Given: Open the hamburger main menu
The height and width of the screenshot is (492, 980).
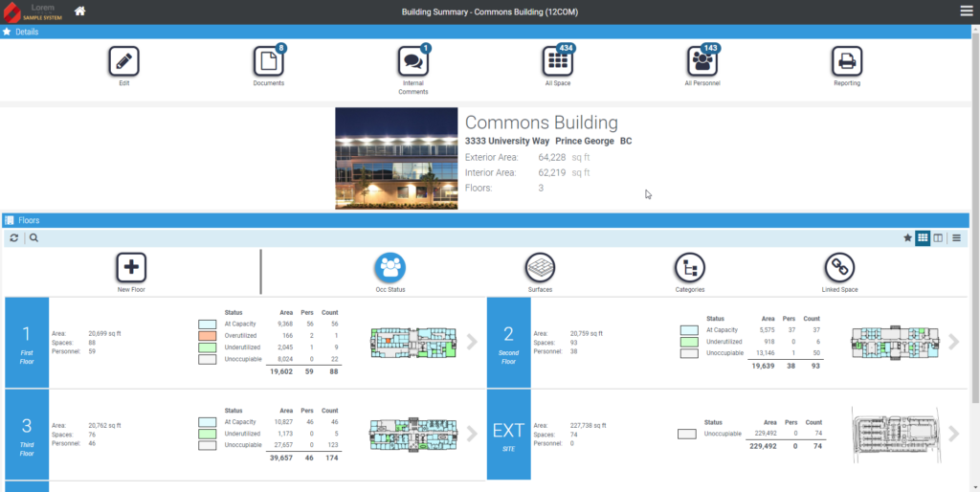Looking at the screenshot, I should click(967, 11).
